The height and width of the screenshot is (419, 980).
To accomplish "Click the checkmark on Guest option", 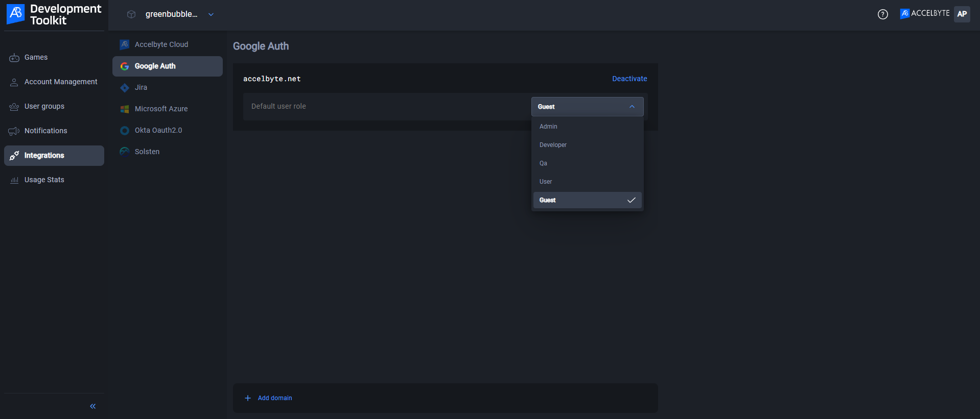I will [x=632, y=200].
